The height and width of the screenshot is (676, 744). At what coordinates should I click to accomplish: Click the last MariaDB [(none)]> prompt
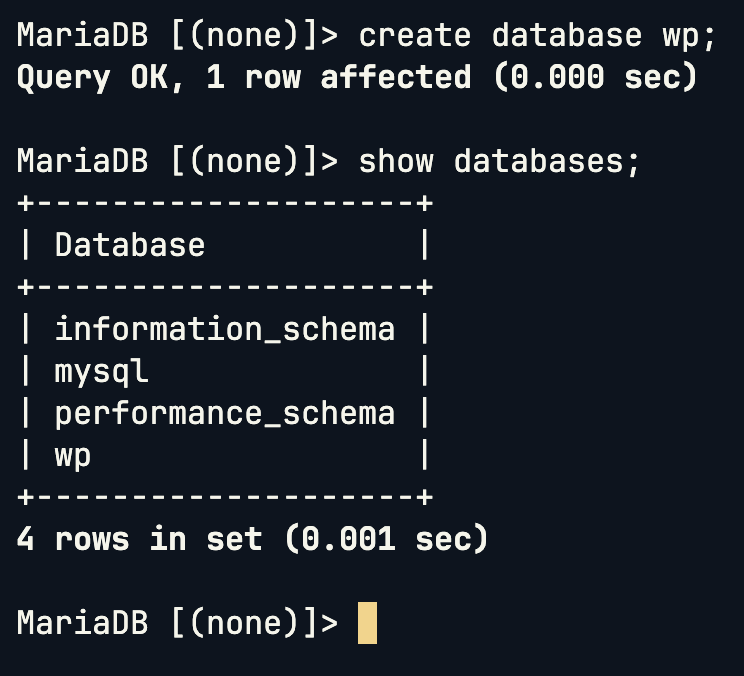[x=177, y=623]
